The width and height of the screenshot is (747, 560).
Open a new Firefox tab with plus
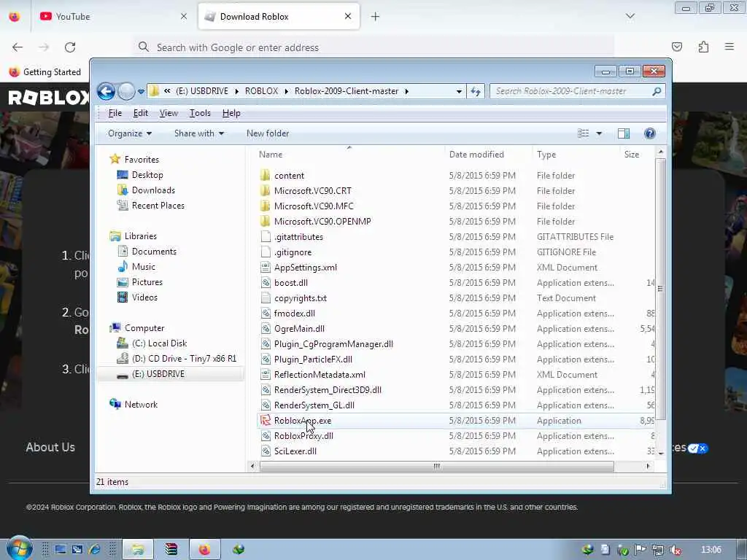pos(376,17)
